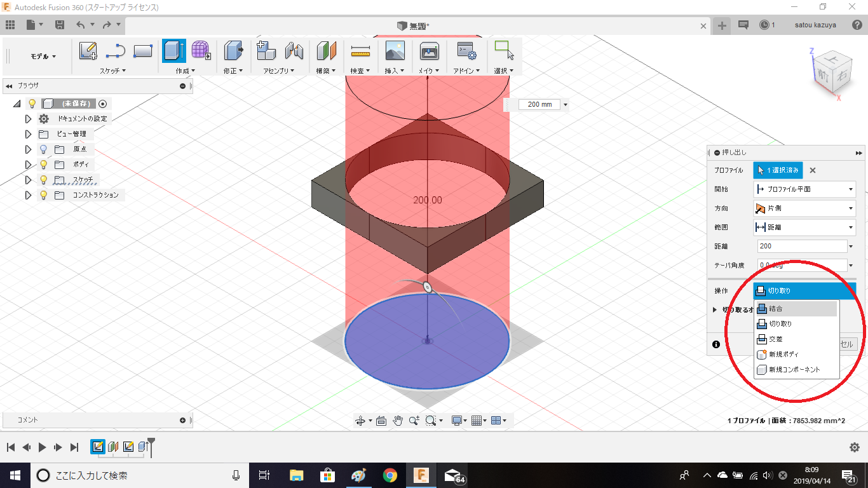Screen dimensions: 868x488
Task: Click the Insert image icon
Action: (x=395, y=51)
